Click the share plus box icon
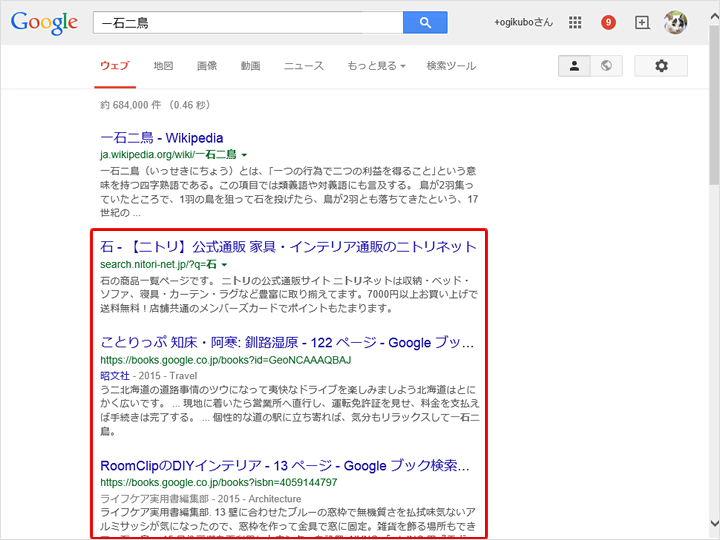Image resolution: width=720 pixels, height=540 pixels. tap(642, 22)
